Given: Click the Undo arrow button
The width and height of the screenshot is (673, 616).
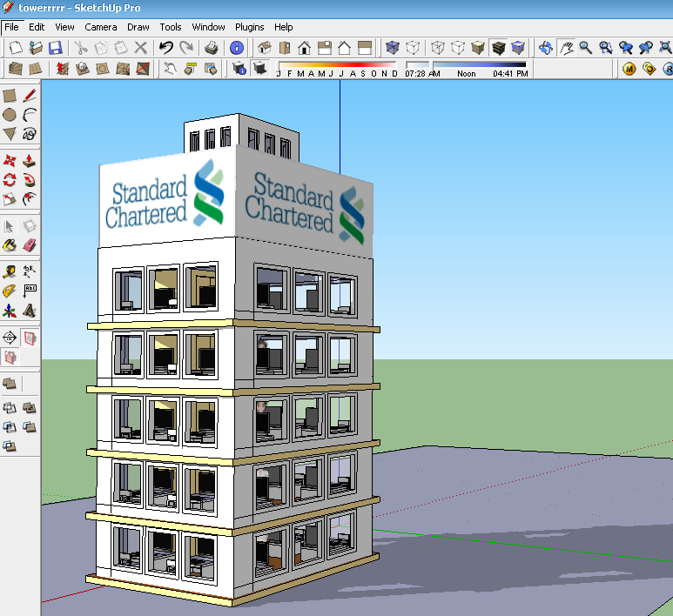Looking at the screenshot, I should (x=165, y=48).
